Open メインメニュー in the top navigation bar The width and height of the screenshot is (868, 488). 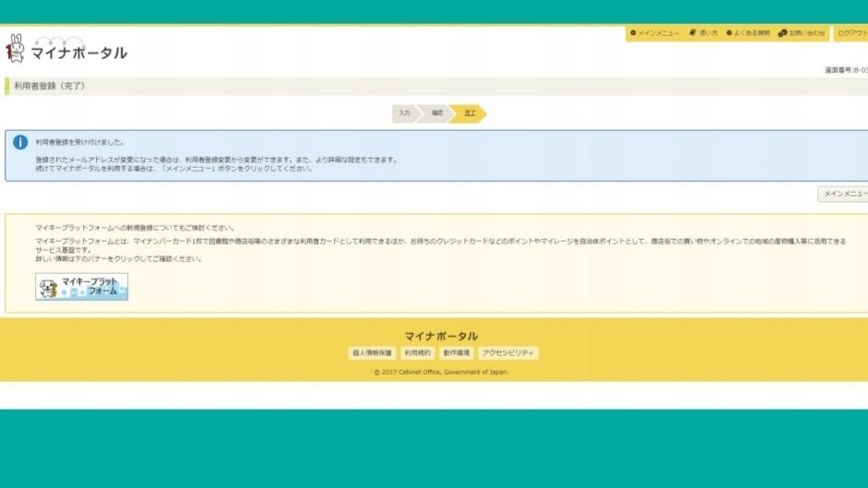[x=654, y=33]
